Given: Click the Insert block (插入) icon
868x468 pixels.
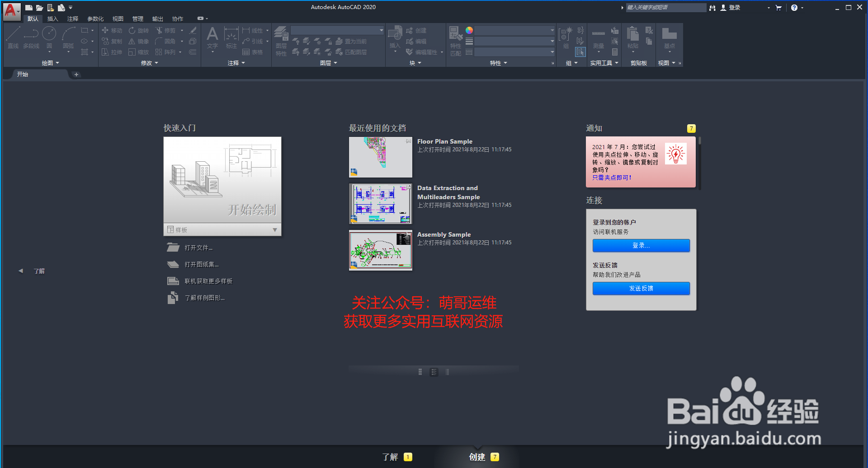Looking at the screenshot, I should click(395, 37).
